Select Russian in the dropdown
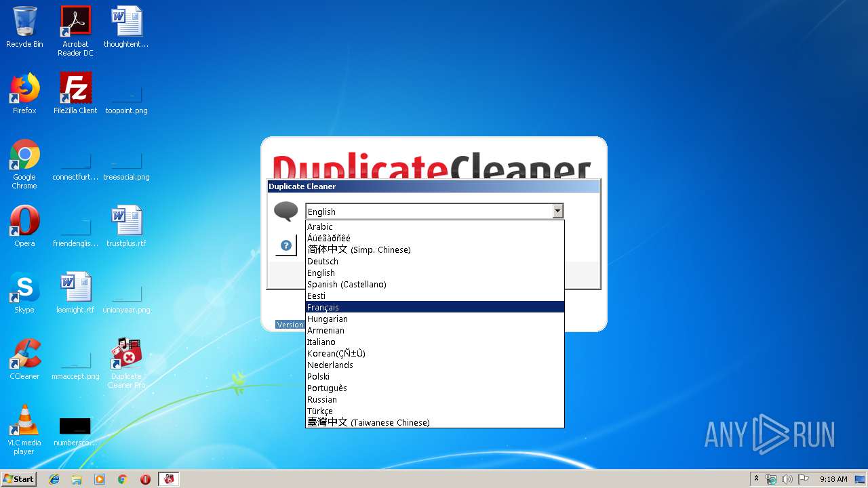The image size is (868, 488). (x=435, y=399)
